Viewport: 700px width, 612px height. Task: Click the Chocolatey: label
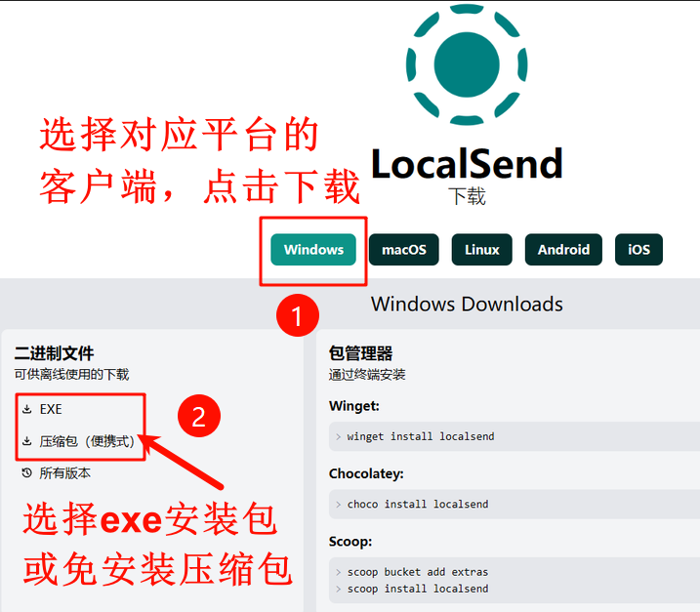point(366,474)
